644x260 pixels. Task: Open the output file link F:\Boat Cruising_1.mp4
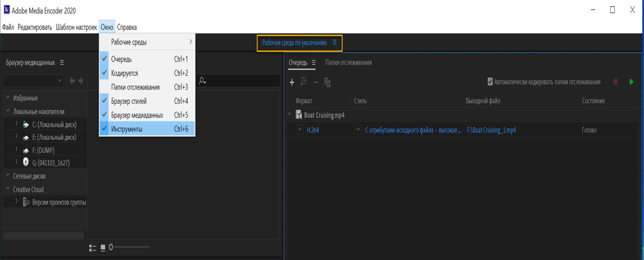point(491,130)
